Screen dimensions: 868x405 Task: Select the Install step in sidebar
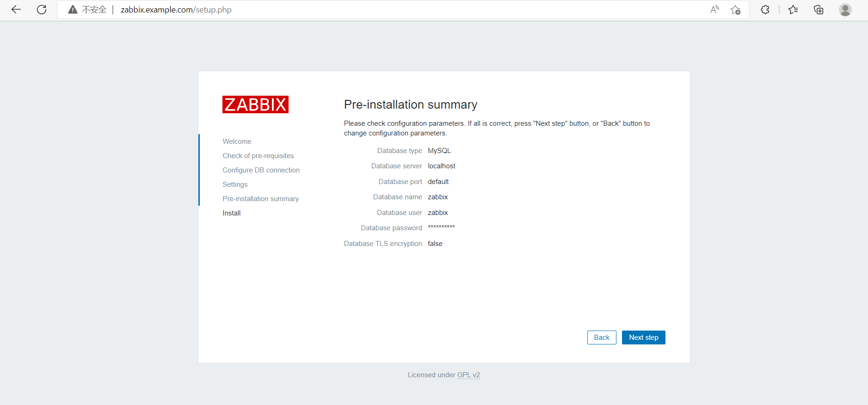pos(231,213)
